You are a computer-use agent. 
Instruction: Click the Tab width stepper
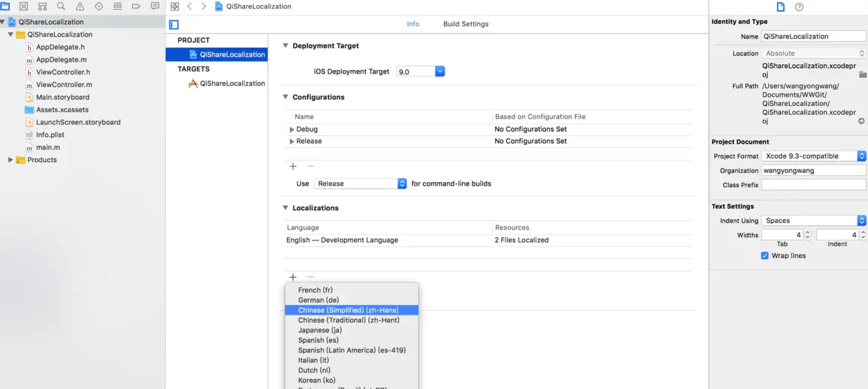808,236
